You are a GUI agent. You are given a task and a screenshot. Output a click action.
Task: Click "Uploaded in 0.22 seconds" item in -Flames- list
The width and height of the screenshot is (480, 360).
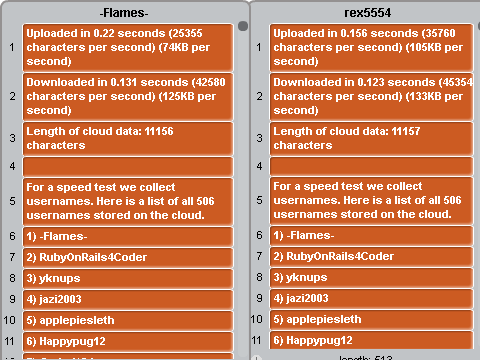[128, 47]
